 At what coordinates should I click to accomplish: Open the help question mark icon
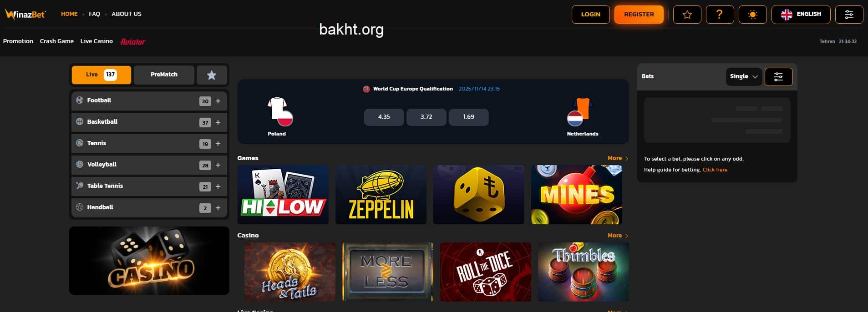[x=720, y=15]
